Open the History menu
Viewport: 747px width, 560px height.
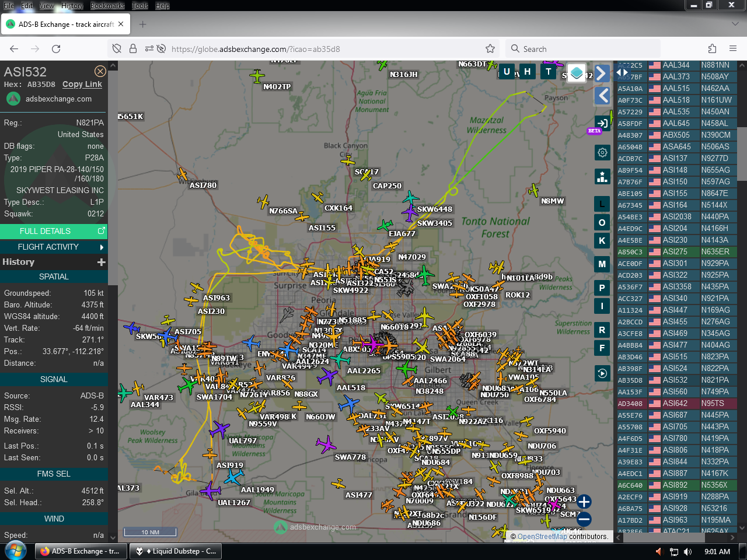point(72,5)
